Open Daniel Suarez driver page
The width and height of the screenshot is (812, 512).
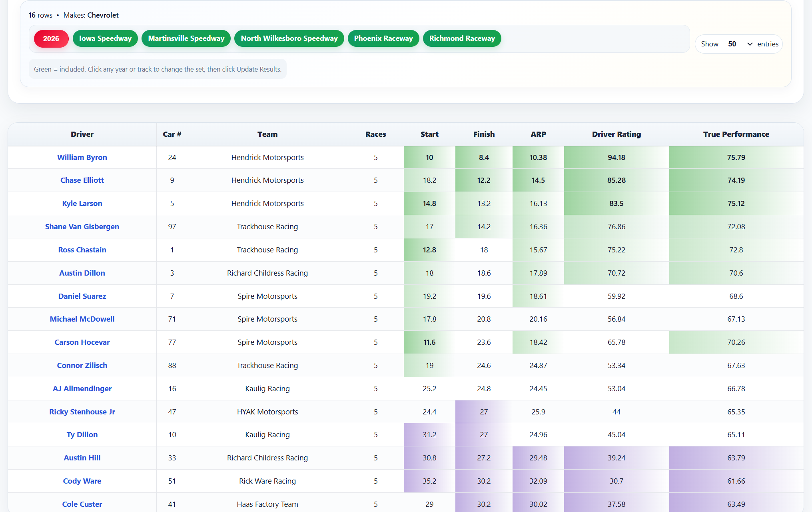[x=82, y=296]
